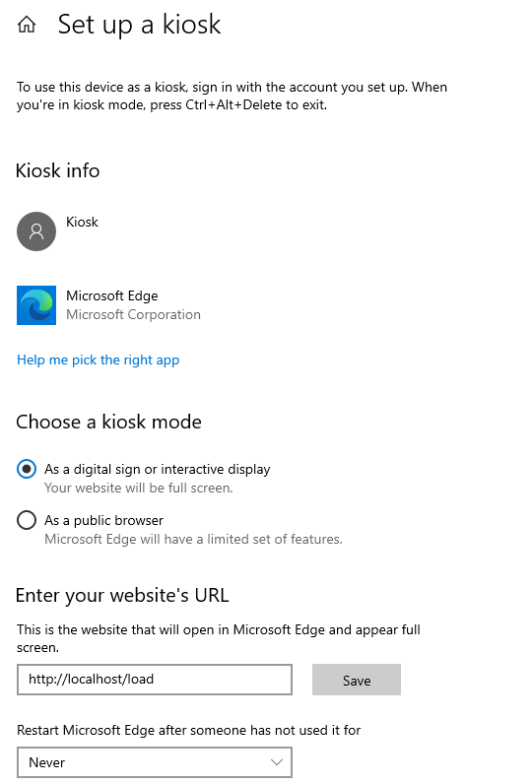This screenshot has height=784, width=532.
Task: Click the 'As a public browser' label
Action: point(104,520)
